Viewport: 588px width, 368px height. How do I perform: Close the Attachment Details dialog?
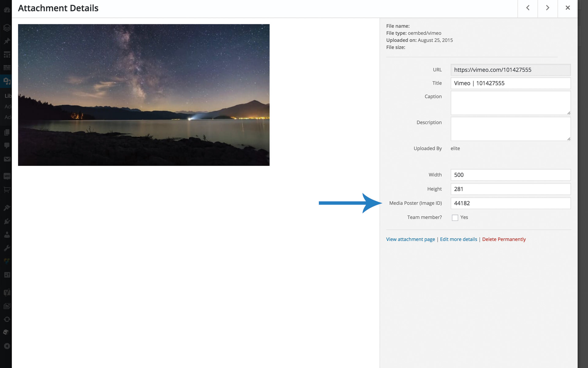[x=567, y=8]
